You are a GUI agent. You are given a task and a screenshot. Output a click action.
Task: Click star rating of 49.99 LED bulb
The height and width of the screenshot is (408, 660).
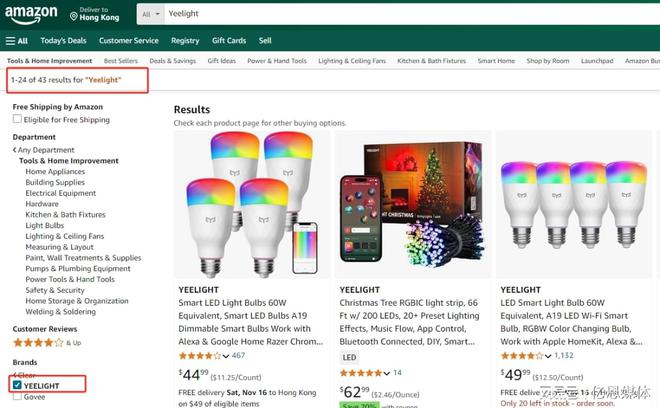(x=522, y=355)
